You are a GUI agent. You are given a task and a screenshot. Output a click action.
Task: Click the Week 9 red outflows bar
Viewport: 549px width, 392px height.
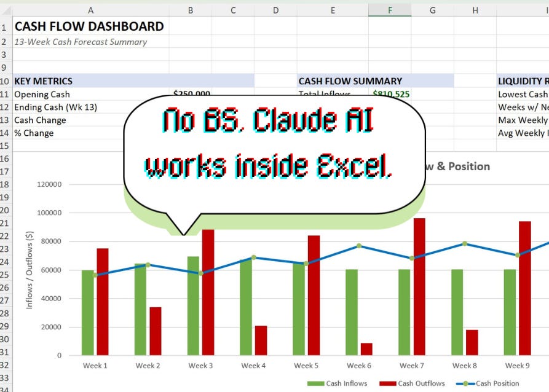tap(525, 288)
